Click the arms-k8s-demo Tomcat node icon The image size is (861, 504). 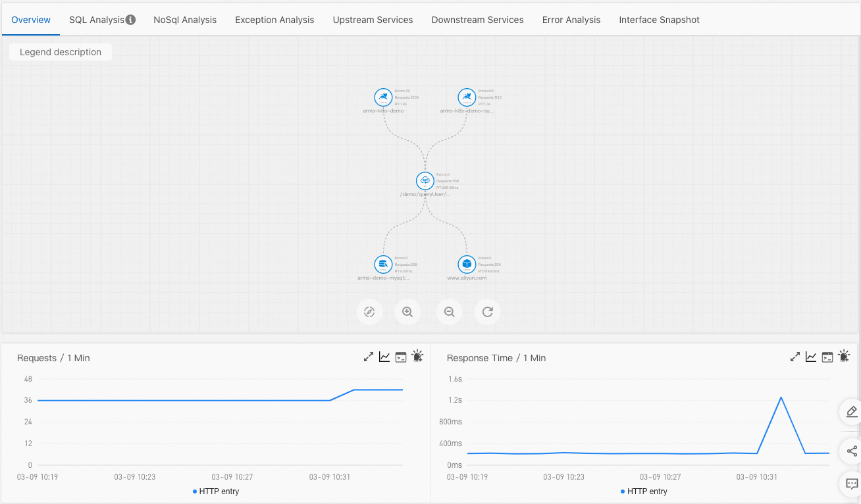click(x=383, y=97)
